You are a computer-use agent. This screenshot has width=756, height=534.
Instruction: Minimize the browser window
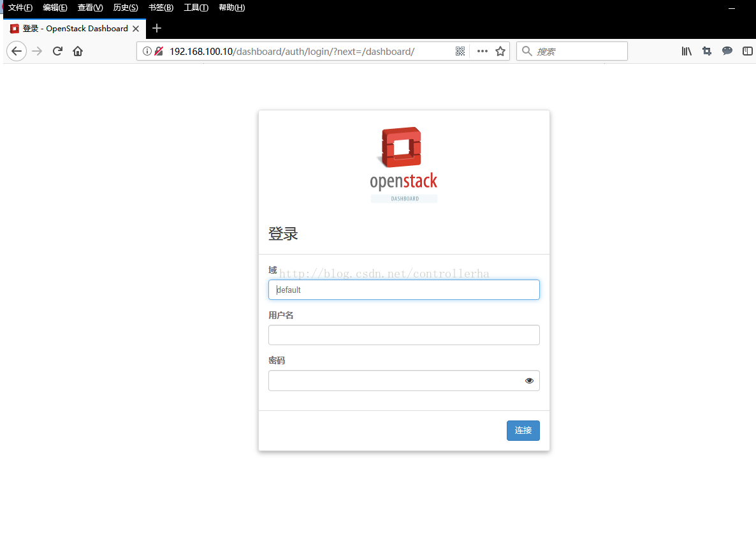[731, 8]
